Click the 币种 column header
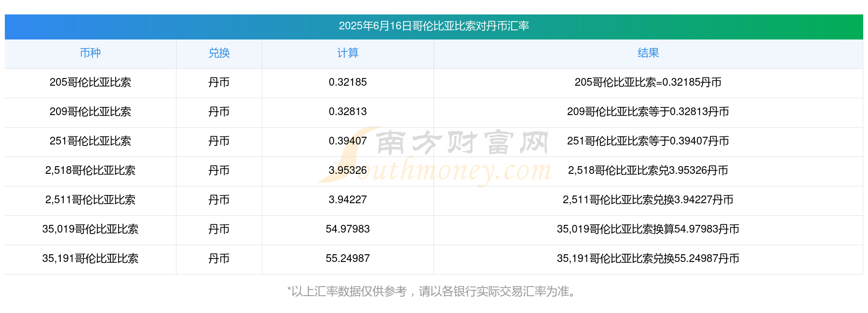868x313 pixels. click(90, 53)
